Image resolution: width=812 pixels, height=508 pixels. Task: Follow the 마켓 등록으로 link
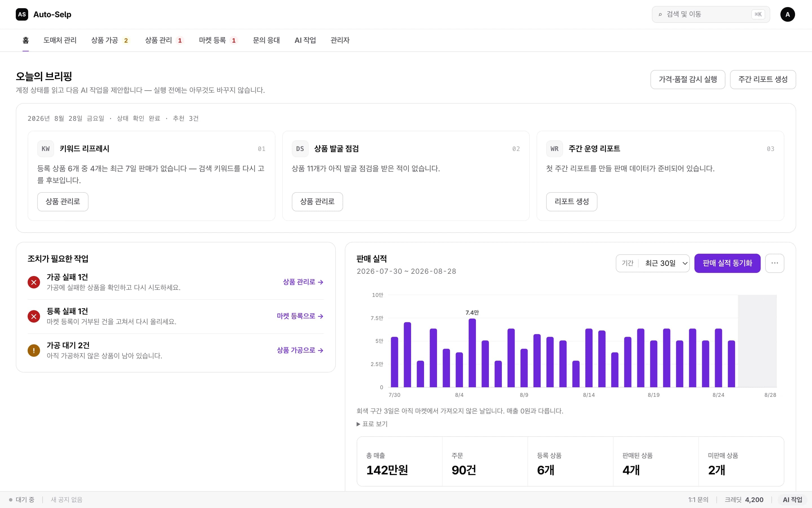tap(300, 316)
